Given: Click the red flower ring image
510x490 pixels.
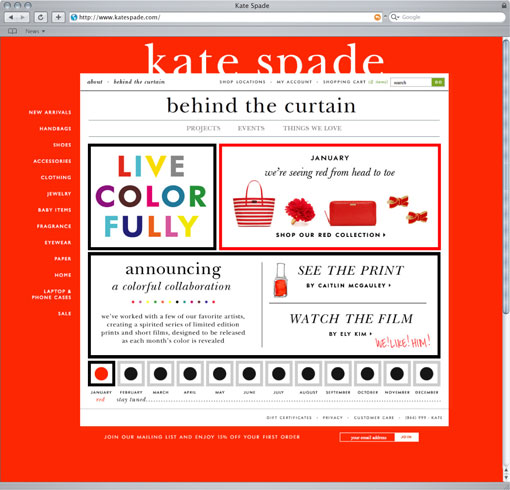Looking at the screenshot, I should tap(300, 211).
